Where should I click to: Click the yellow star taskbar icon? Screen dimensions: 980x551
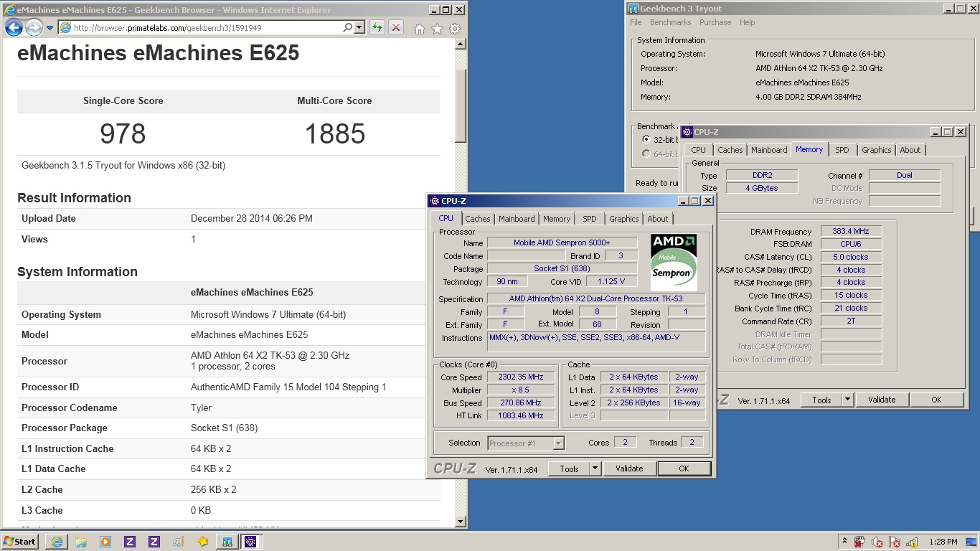click(202, 542)
